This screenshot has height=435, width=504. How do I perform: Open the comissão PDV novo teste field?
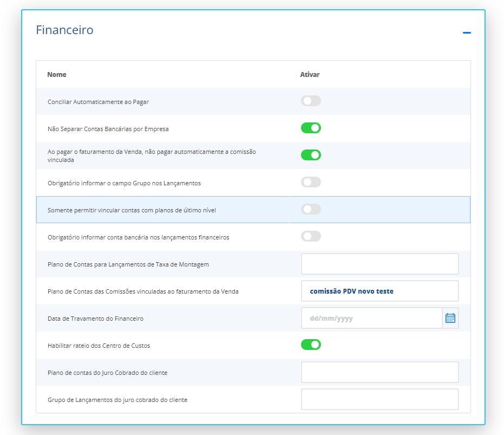pos(379,291)
